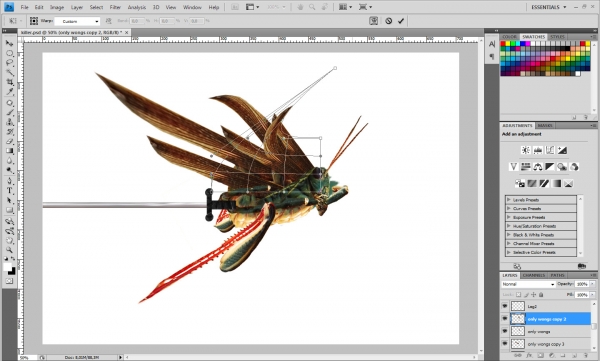The width and height of the screenshot is (600, 361).
Task: Switch to the Masks tab
Action: click(545, 126)
